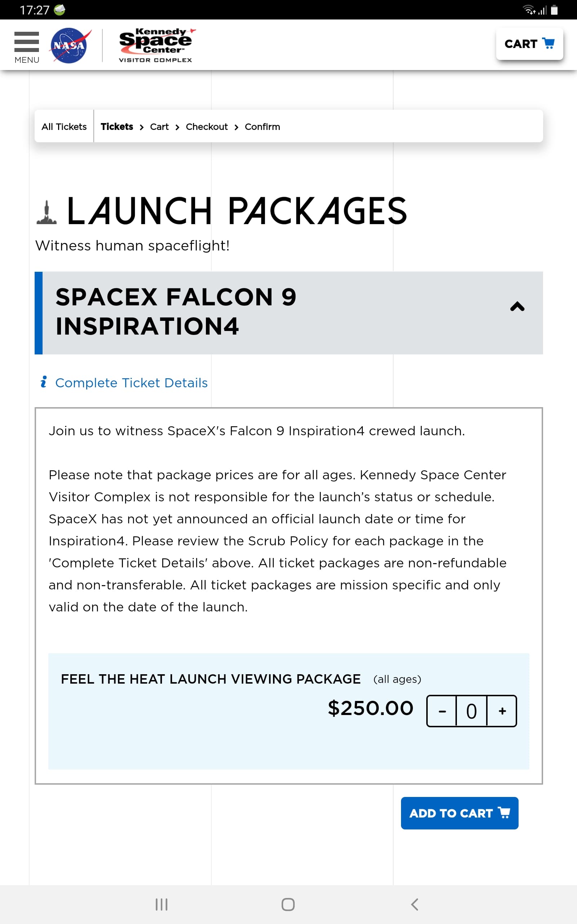Select Cart breadcrumb step
The height and width of the screenshot is (924, 577).
[x=159, y=127]
